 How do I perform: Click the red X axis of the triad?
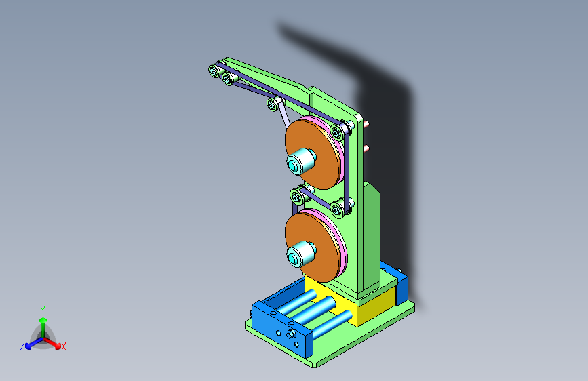(x=53, y=344)
